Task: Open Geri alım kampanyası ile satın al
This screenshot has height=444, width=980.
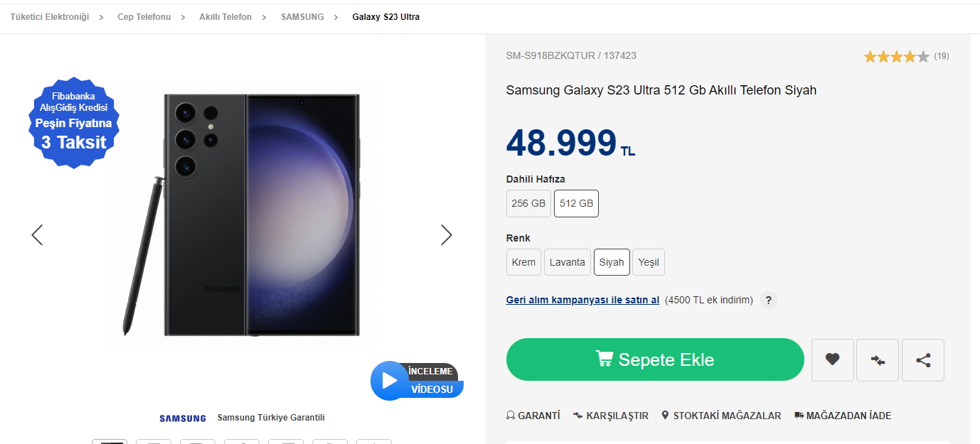Action: [582, 300]
